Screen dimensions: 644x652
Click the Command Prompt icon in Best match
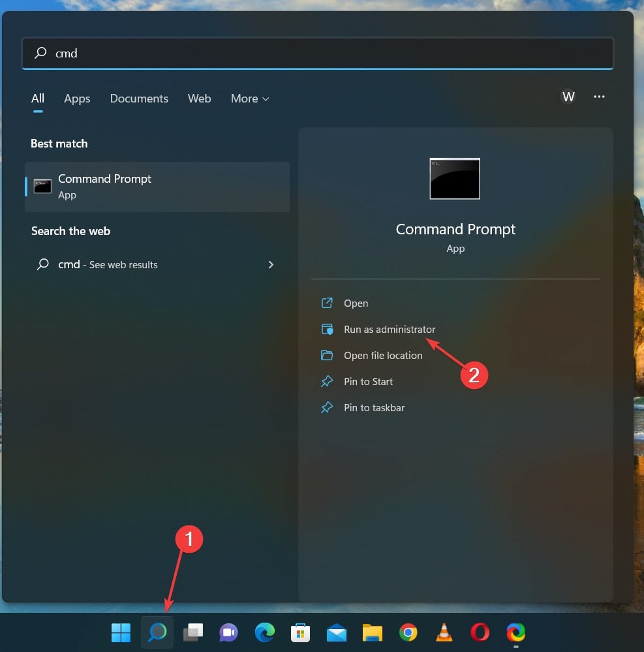42,186
